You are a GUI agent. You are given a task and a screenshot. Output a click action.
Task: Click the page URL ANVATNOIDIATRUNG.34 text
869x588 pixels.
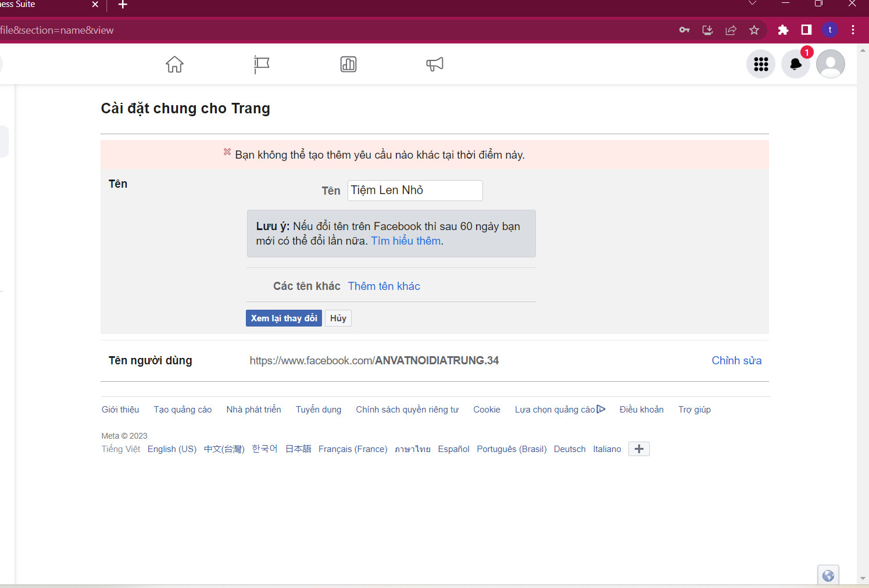click(x=437, y=360)
